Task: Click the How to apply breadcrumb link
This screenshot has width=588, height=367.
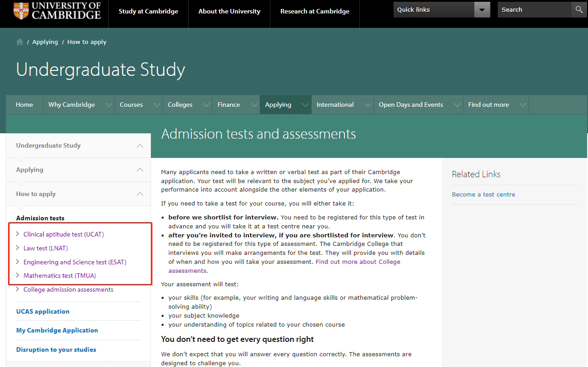Action: click(87, 42)
